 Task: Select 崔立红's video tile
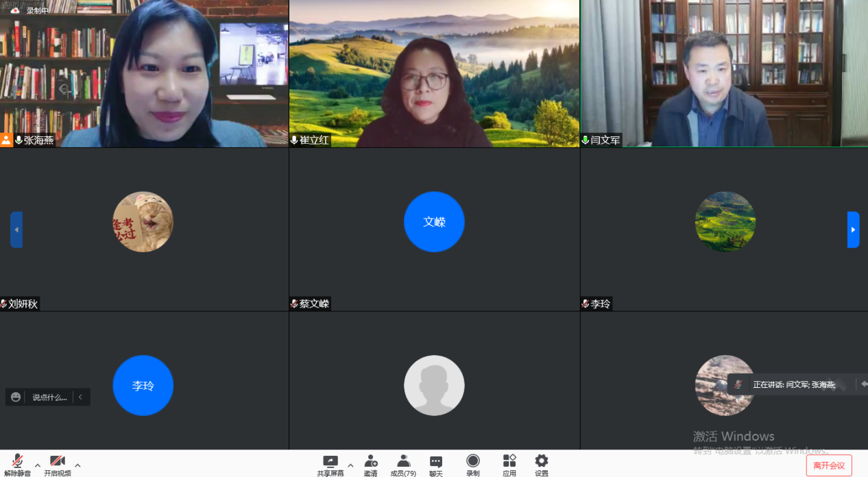[x=434, y=73]
